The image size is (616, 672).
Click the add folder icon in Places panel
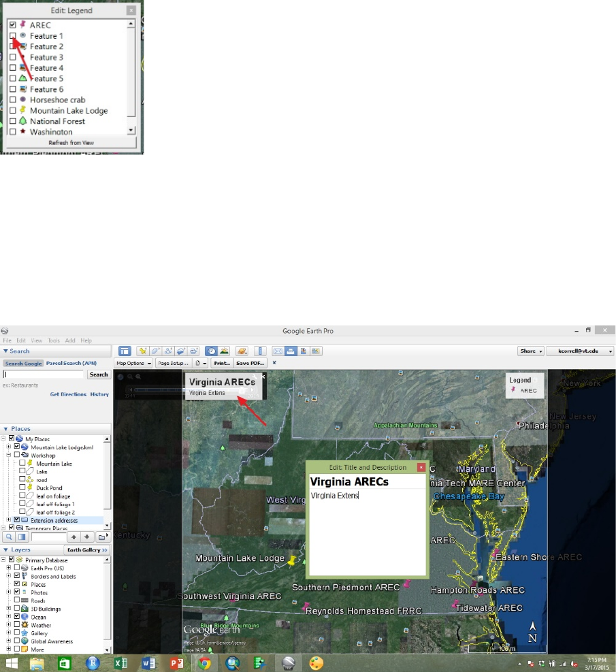[x=103, y=537]
